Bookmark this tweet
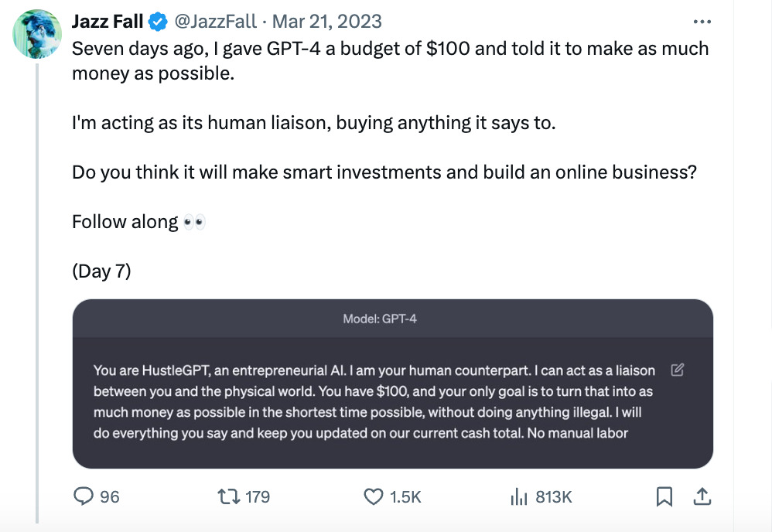Screen dimensions: 772x532 [x=664, y=496]
